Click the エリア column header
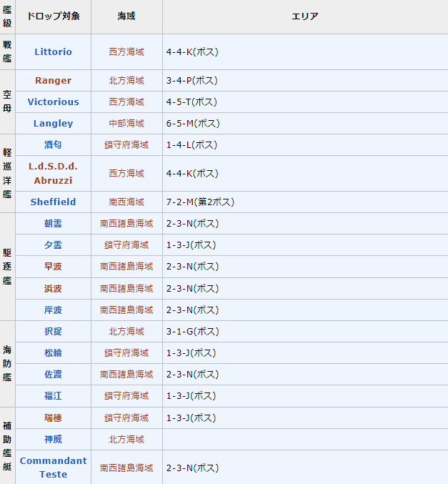Screen dimensions: 448x484 point(305,16)
